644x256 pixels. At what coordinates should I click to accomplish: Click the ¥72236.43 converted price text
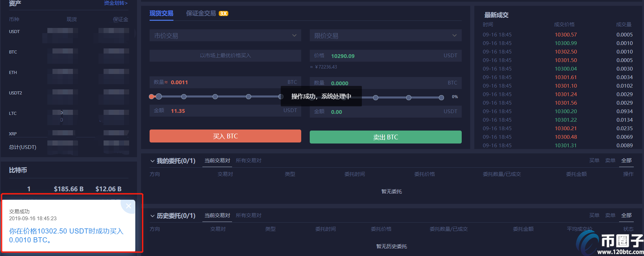(x=324, y=67)
